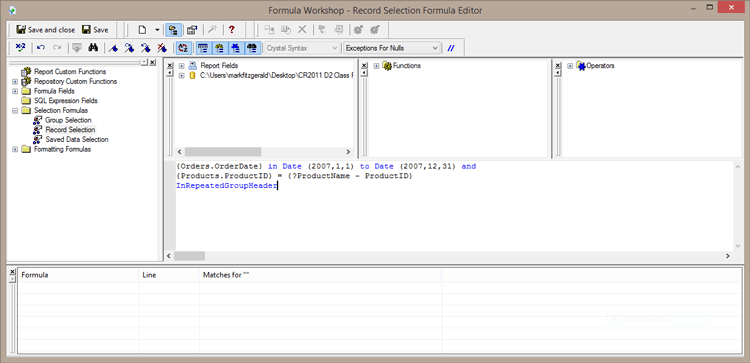Open the Crystal Syntax dropdown
The width and height of the screenshot is (750, 363).
(302, 48)
